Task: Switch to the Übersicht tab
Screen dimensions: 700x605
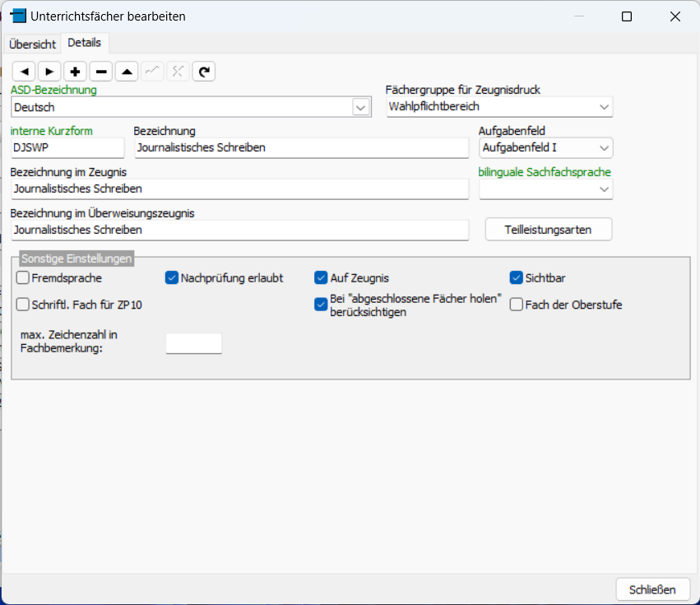Action: (32, 44)
